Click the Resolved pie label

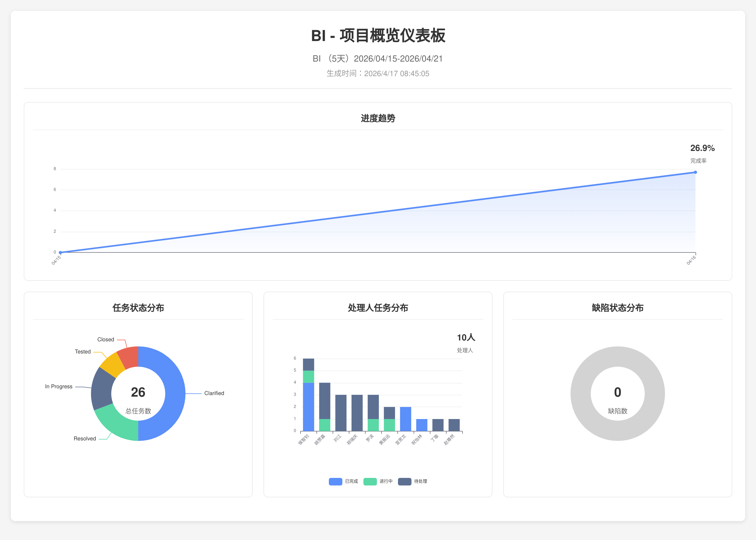pos(85,438)
